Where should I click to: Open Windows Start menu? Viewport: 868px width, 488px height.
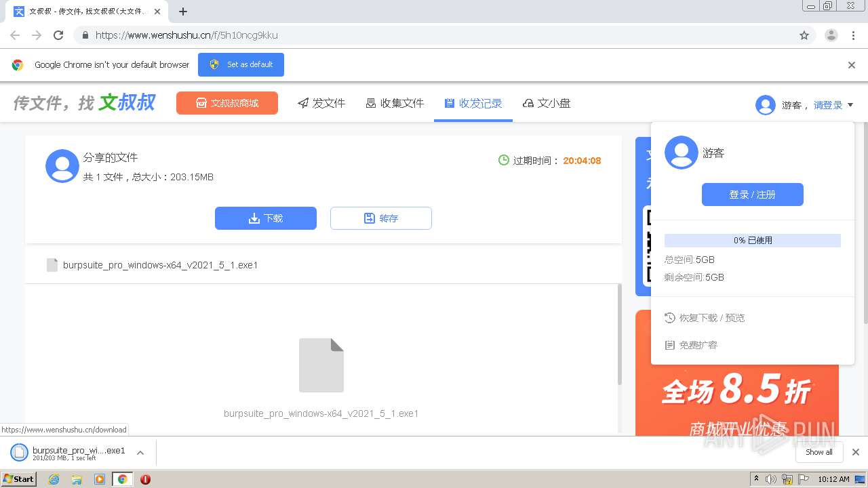point(19,479)
